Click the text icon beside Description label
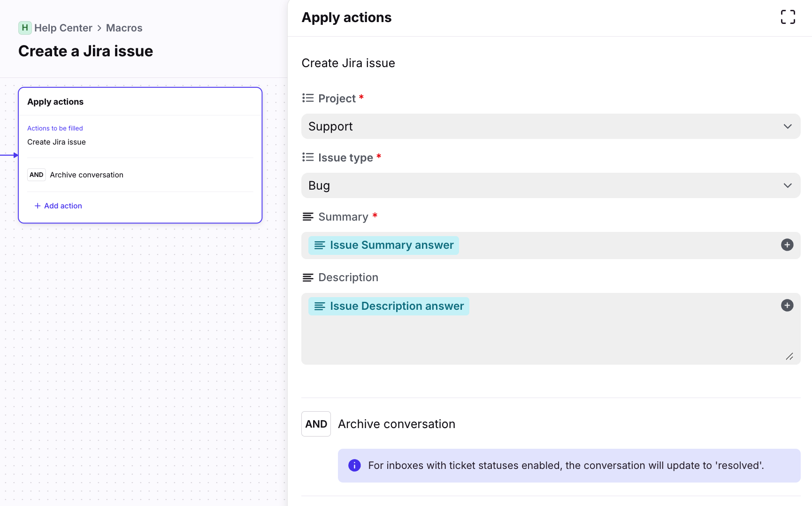The height and width of the screenshot is (506, 812). pyautogui.click(x=308, y=277)
